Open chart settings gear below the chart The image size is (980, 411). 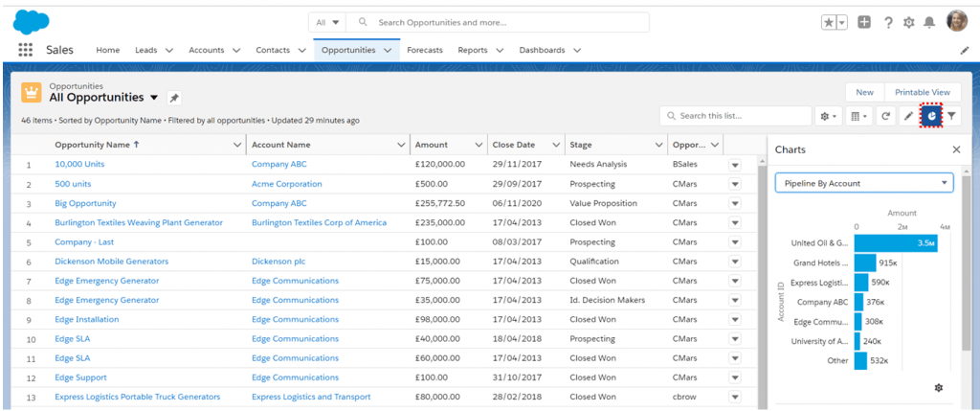coord(938,388)
